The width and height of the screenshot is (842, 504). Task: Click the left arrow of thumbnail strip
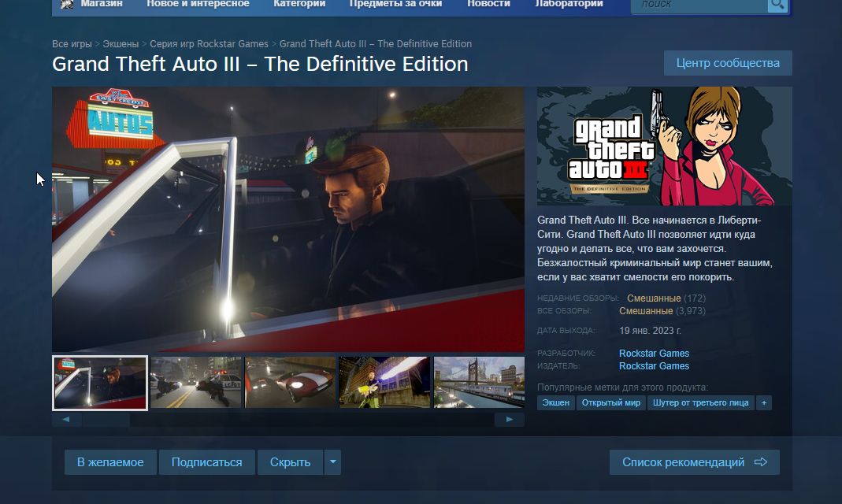pos(66,419)
